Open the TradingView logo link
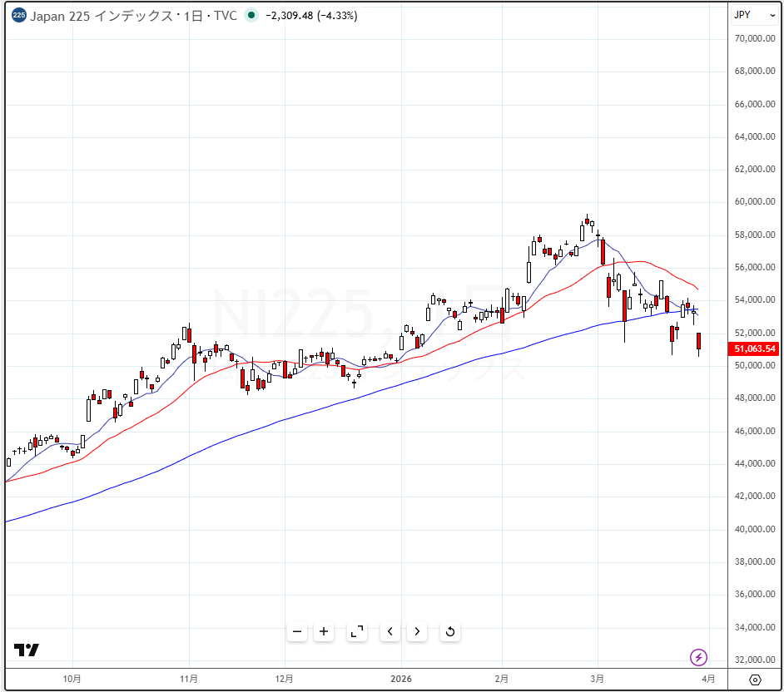Viewport: 784px width, 692px height. tap(27, 650)
